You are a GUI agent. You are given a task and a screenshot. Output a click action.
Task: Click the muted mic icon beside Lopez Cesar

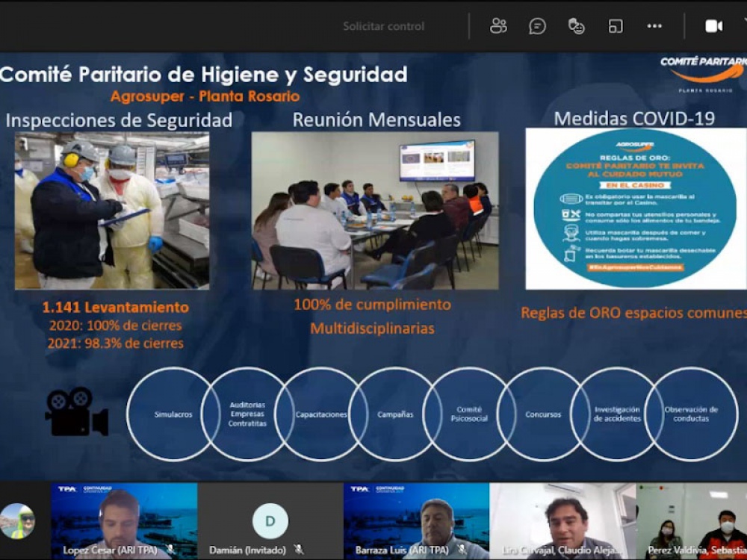[x=170, y=550]
